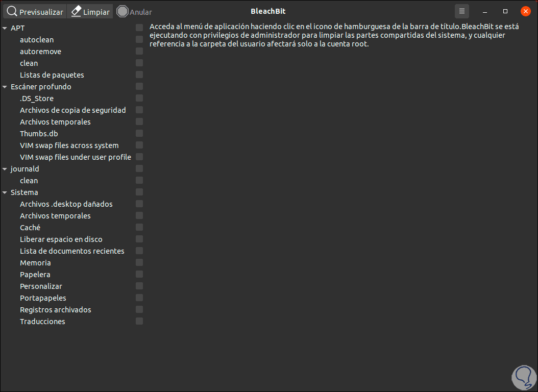
Task: Select the Portapapeles row
Action: [43, 298]
